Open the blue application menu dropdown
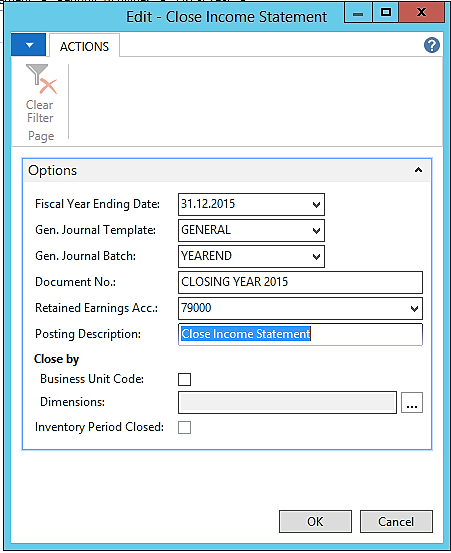Image resolution: width=451 pixels, height=553 pixels. [x=29, y=45]
